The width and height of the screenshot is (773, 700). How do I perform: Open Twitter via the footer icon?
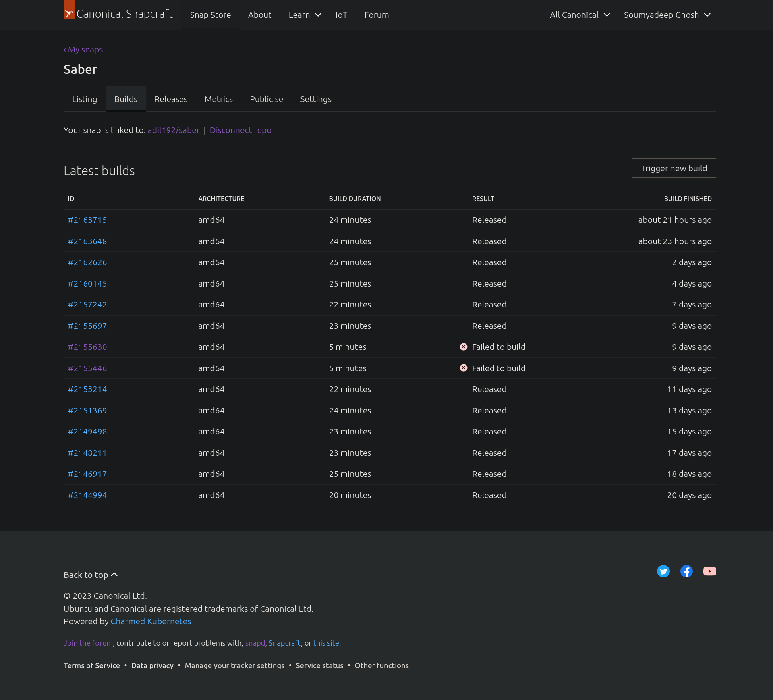pyautogui.click(x=663, y=571)
